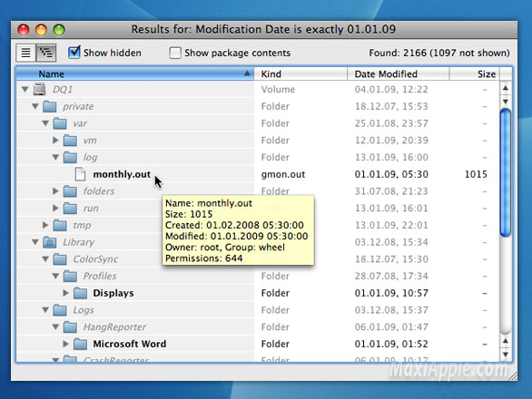Click the private folder icon
Image resolution: width=532 pixels, height=399 pixels.
click(x=50, y=106)
